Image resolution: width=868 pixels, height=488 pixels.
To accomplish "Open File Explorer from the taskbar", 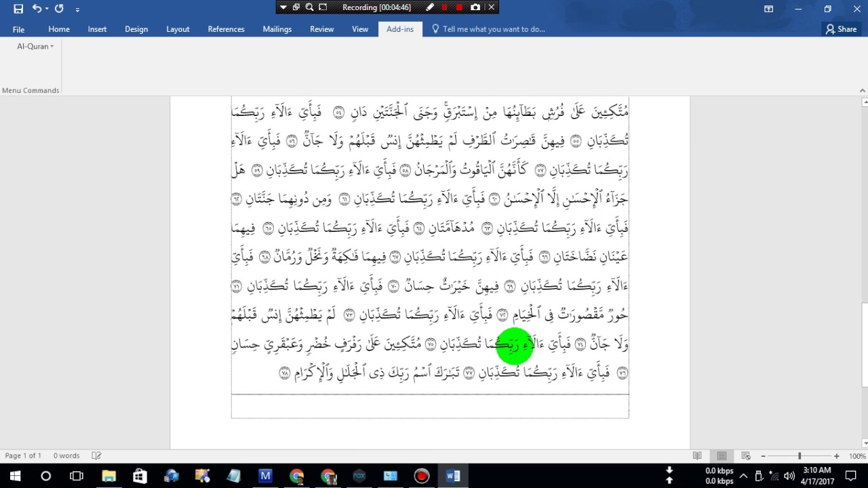I will 108,476.
